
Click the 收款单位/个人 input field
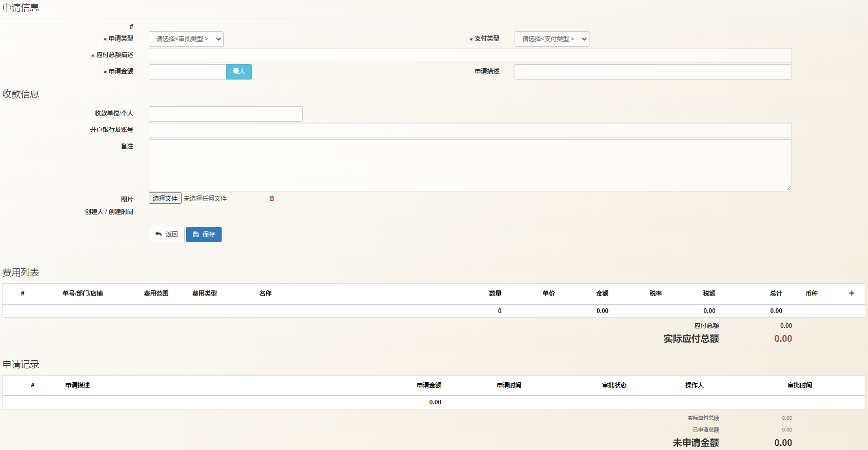(225, 114)
